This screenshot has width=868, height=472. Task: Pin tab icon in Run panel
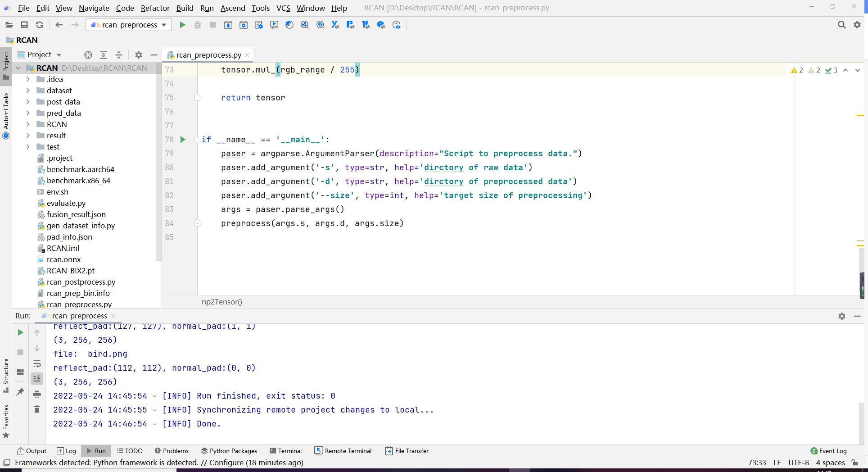click(20, 392)
